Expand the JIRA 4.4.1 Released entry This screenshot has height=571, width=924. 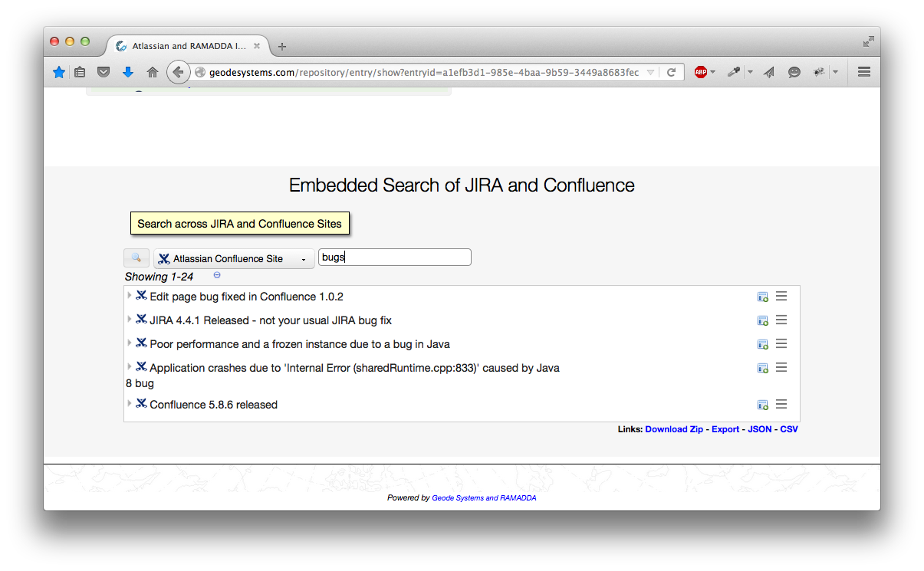pyautogui.click(x=130, y=319)
